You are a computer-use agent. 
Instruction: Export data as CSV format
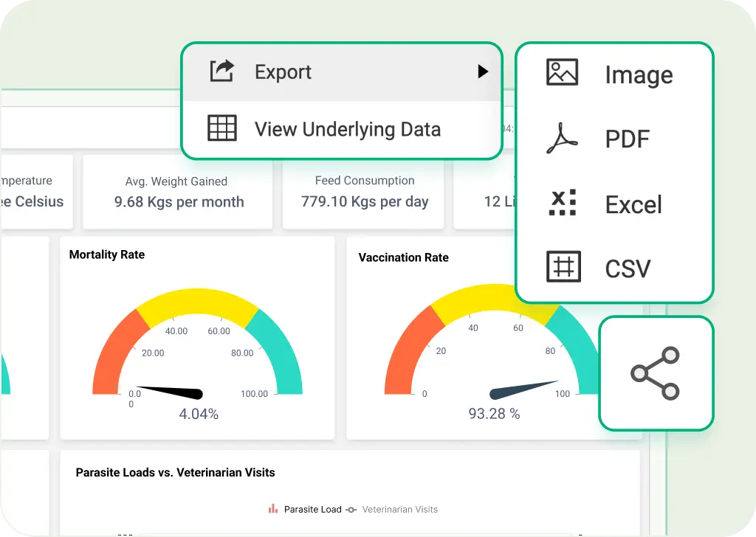tap(628, 267)
